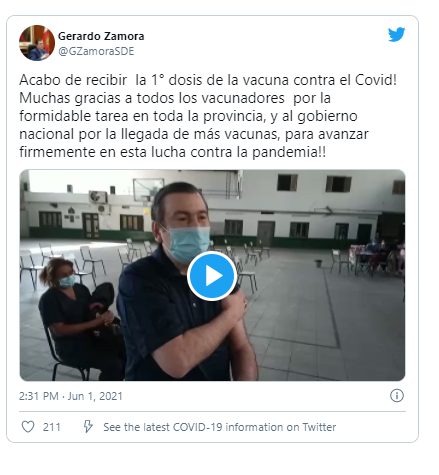
Task: See the latest COVID-19 information link
Action: pyautogui.click(x=220, y=427)
